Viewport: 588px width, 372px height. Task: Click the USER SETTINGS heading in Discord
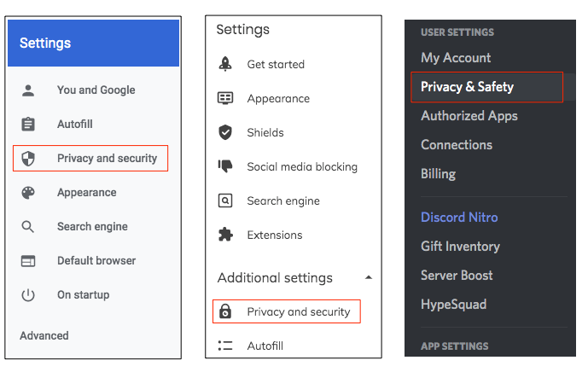457,32
